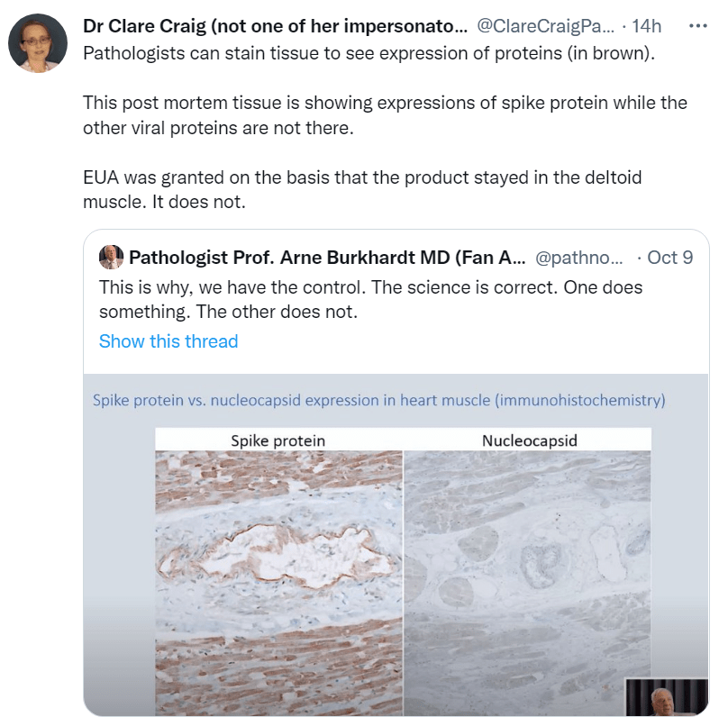The width and height of the screenshot is (728, 726).
Task: Click the Pathologist Prof. Arne Burkhardt name
Action: coord(327,258)
